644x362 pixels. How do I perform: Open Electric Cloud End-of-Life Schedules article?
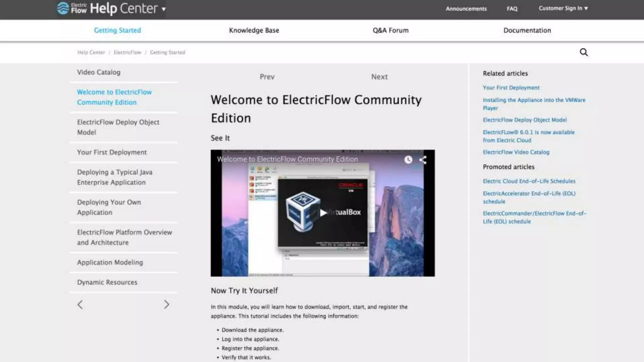point(529,181)
